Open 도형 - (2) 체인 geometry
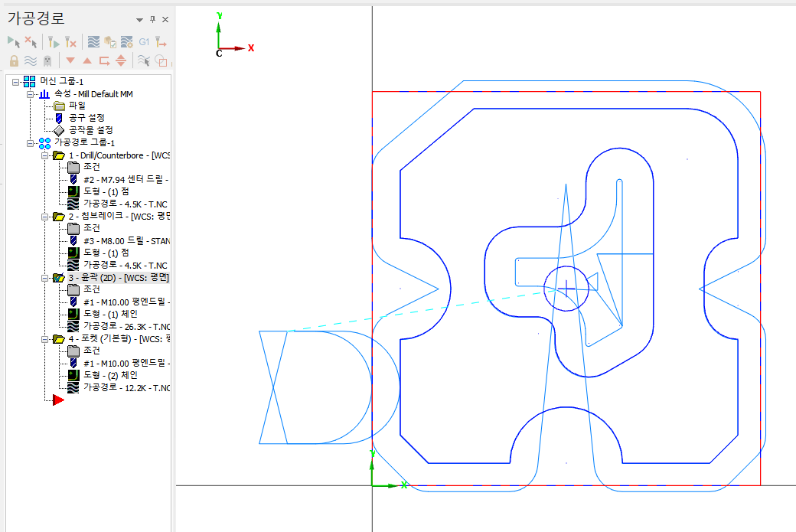 point(111,375)
